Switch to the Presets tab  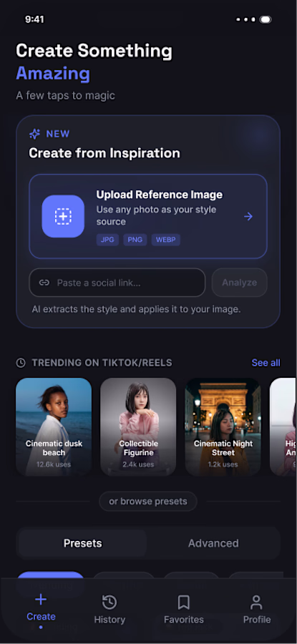(x=82, y=543)
